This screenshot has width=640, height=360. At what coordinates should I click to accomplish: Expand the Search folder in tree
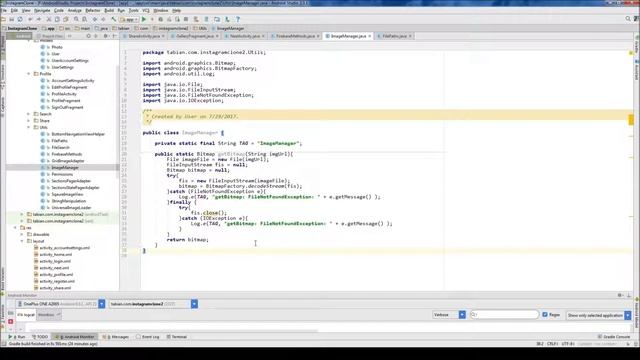(x=29, y=114)
